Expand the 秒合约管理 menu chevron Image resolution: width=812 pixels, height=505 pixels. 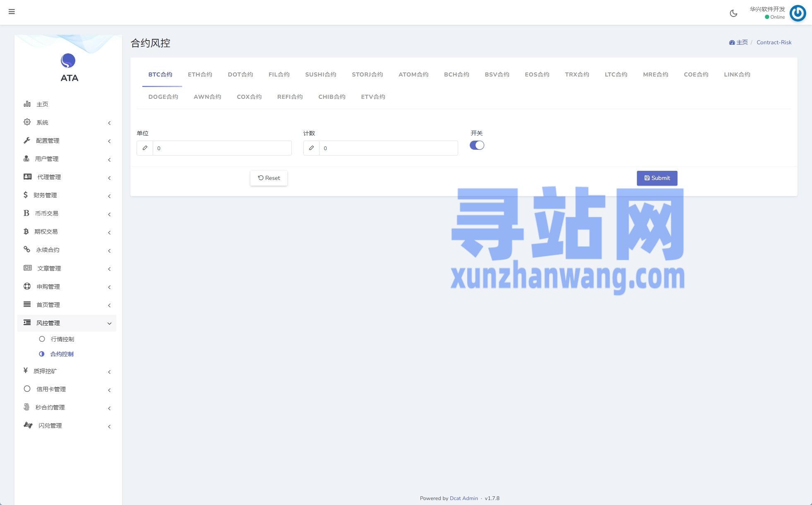pos(109,408)
